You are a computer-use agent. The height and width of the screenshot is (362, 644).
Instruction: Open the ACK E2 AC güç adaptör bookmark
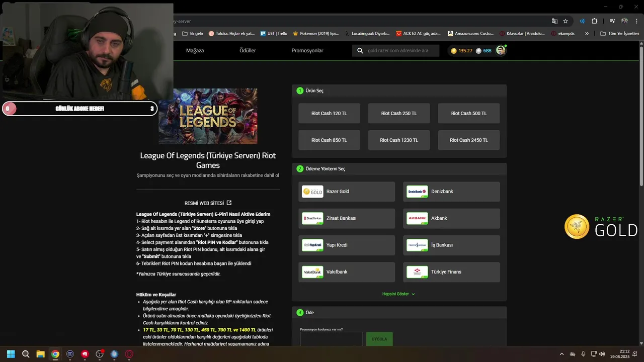pos(418,34)
